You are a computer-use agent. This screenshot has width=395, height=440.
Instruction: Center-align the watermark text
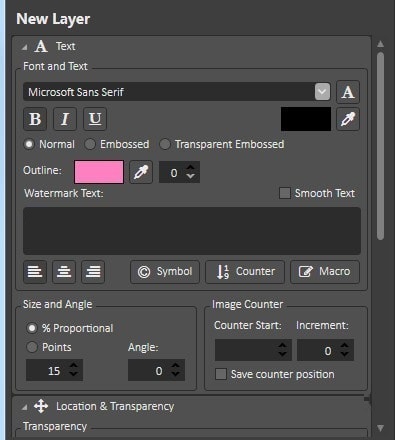point(64,272)
